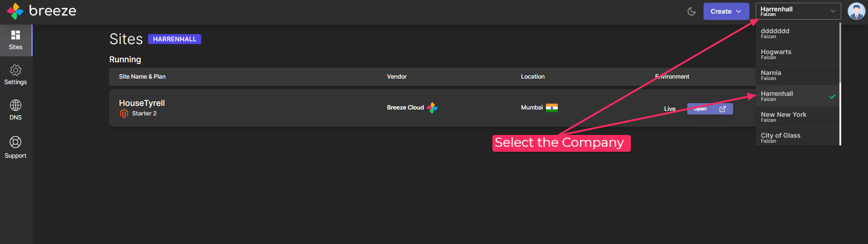Click the HARRENHALL badge next to Sites
The width and height of the screenshot is (868, 244).
point(174,39)
